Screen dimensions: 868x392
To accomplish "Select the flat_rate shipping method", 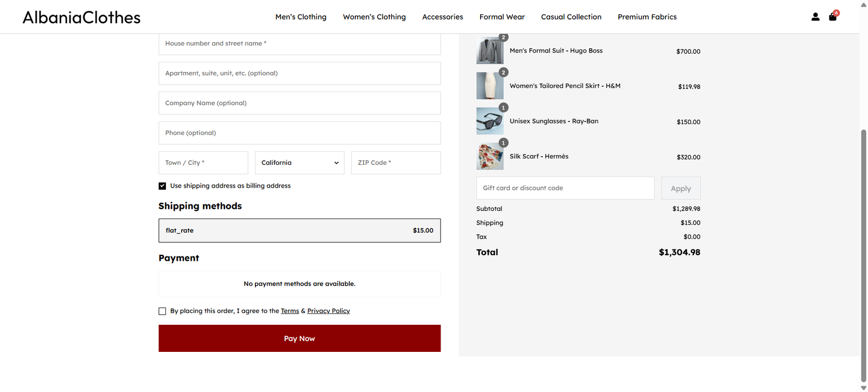I will (x=299, y=230).
